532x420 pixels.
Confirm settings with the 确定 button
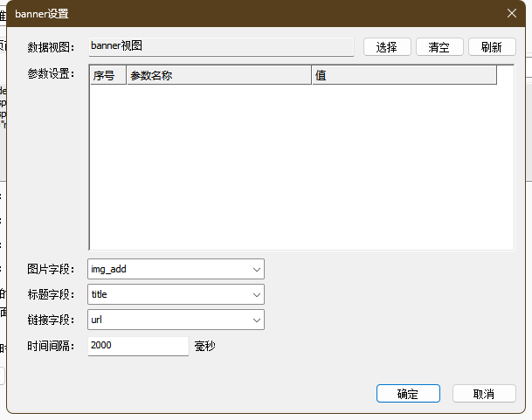click(408, 394)
